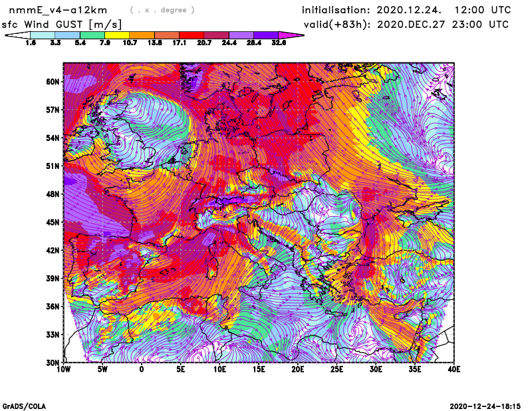This screenshot has width=532, height=411.
Task: Click the 60N latitude axis label
Action: tap(53, 81)
